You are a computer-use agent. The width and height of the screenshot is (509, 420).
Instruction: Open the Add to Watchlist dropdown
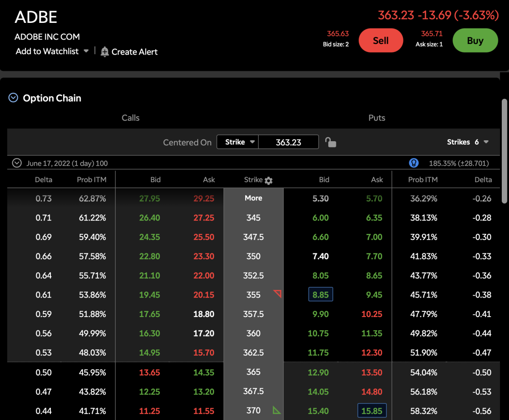click(86, 51)
